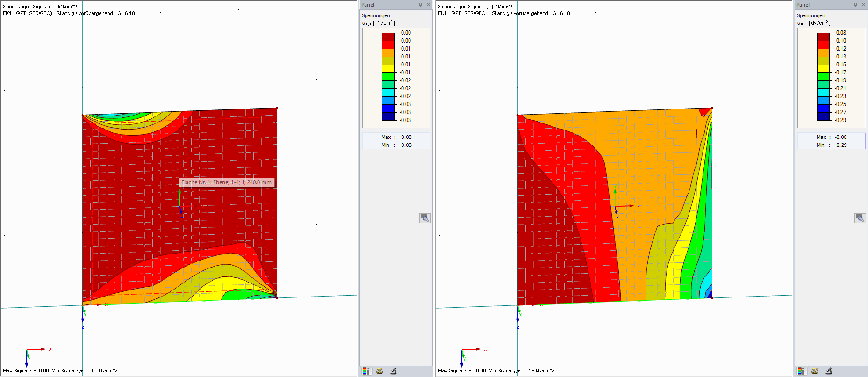Click the 'Fläche Nr. 1: Ebene' tooltip
The width and height of the screenshot is (868, 377).
pos(227,182)
